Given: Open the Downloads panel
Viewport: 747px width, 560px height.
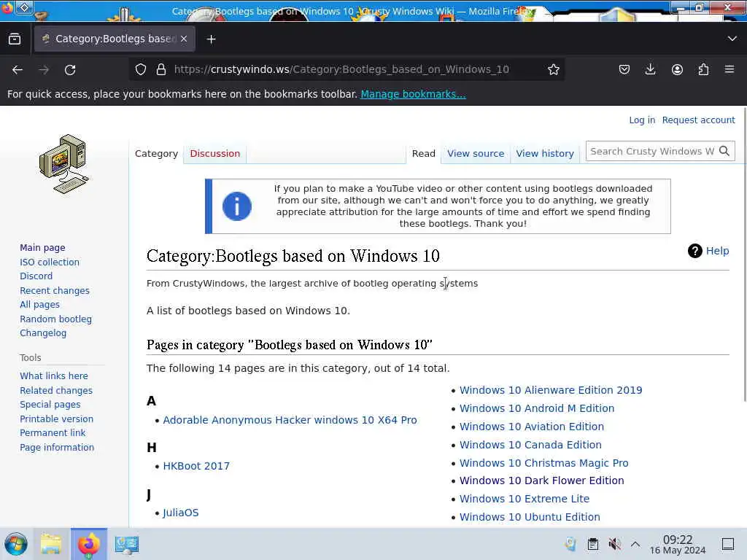Looking at the screenshot, I should (x=650, y=69).
